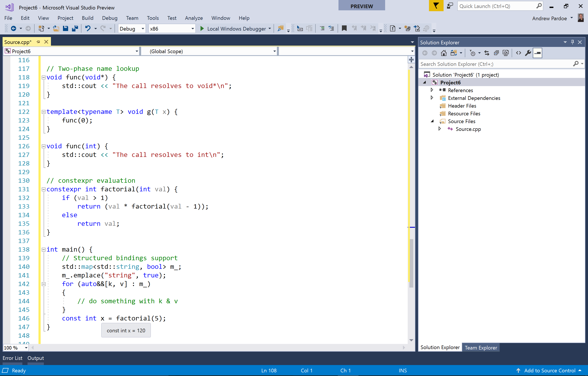Sync Solution Explorer with active document

tap(487, 53)
